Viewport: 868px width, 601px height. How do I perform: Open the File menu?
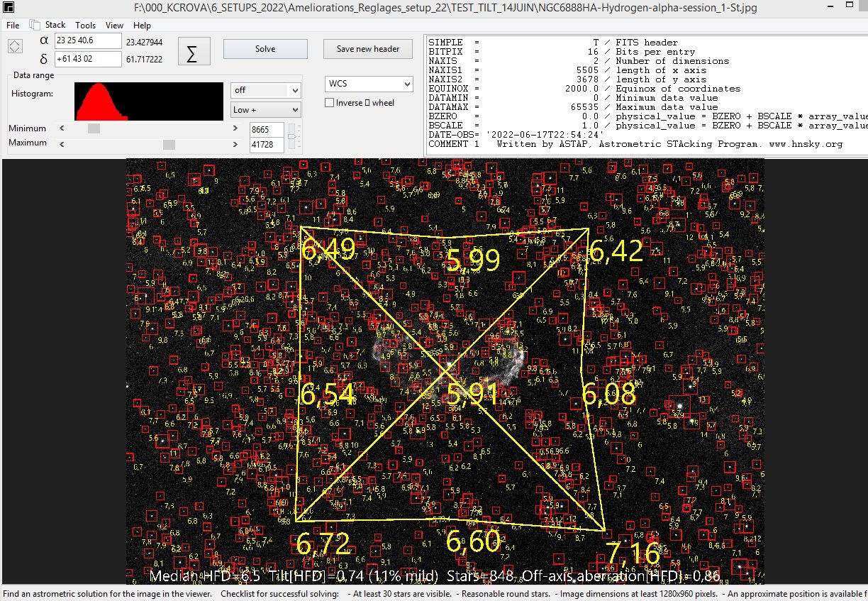coord(13,26)
